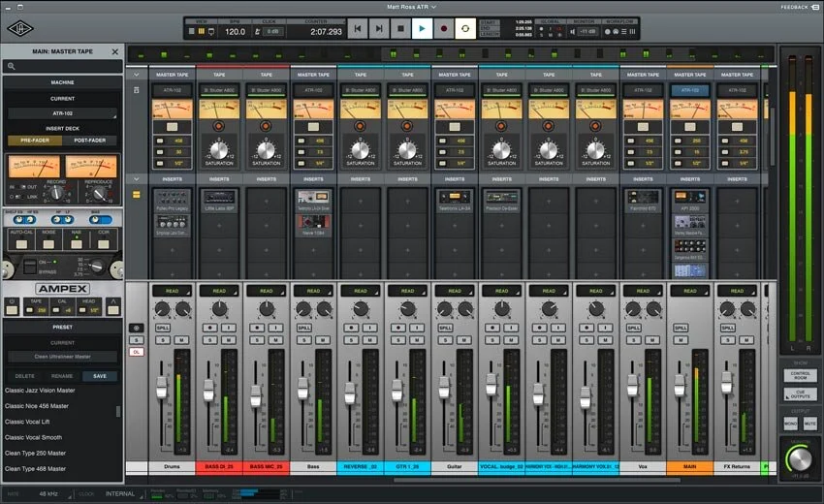Screen dimensions: 824x504
Task: Click the DELETE preset button
Action: [x=24, y=376]
